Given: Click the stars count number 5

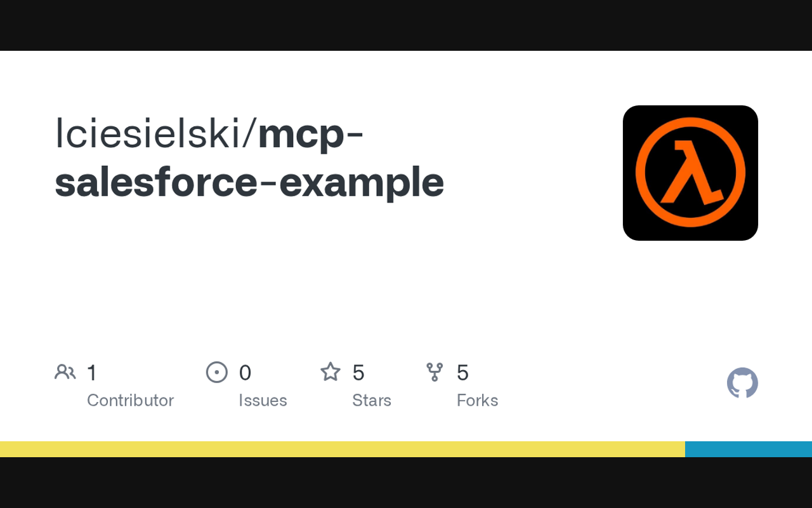Looking at the screenshot, I should 358,373.
